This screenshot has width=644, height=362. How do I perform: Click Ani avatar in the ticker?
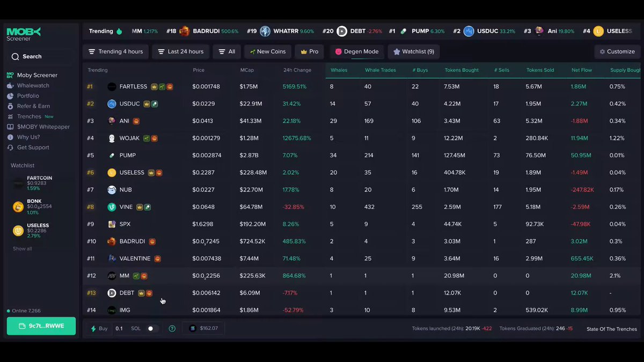pos(539,31)
